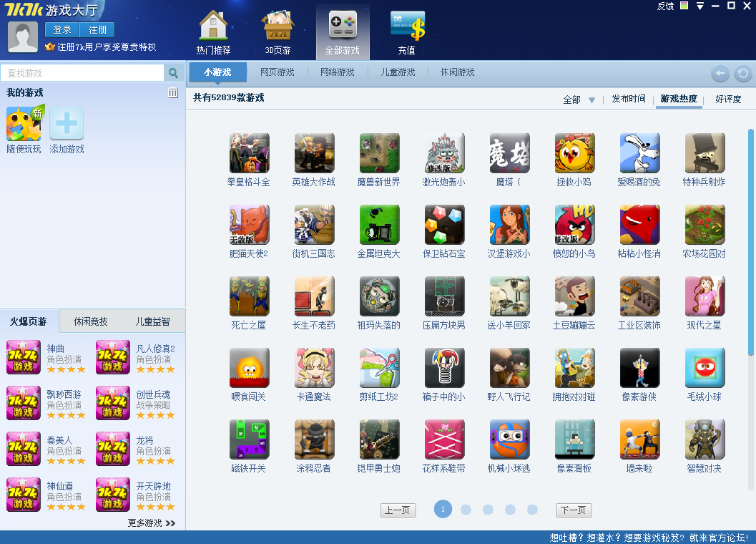Switch to the 小游戏 tab
The width and height of the screenshot is (756, 544).
(217, 72)
